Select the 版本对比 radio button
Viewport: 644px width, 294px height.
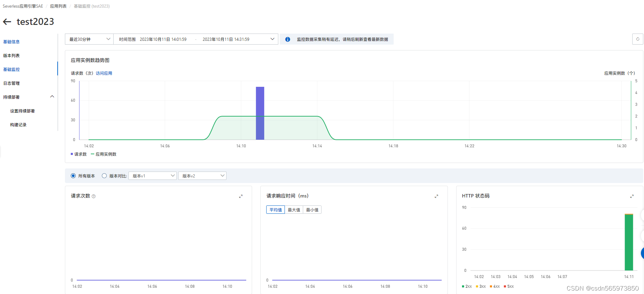[x=104, y=176]
